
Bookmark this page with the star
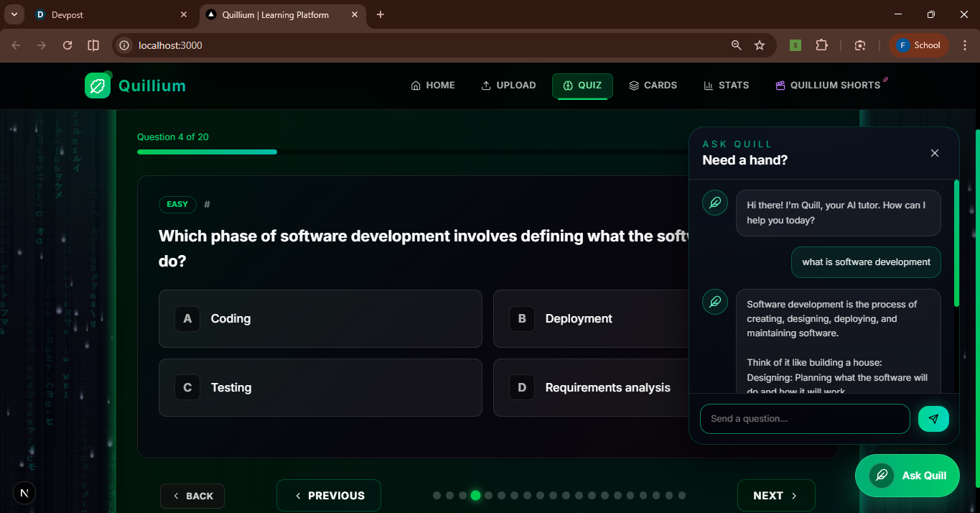pyautogui.click(x=760, y=45)
